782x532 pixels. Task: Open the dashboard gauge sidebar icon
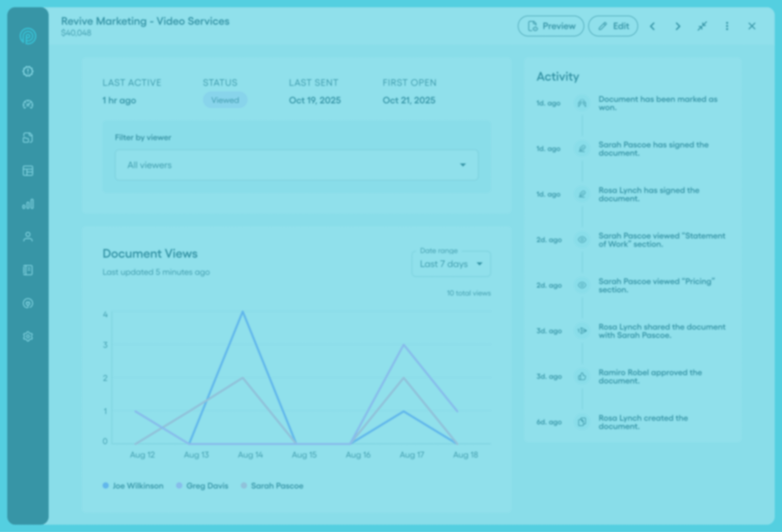pos(28,104)
